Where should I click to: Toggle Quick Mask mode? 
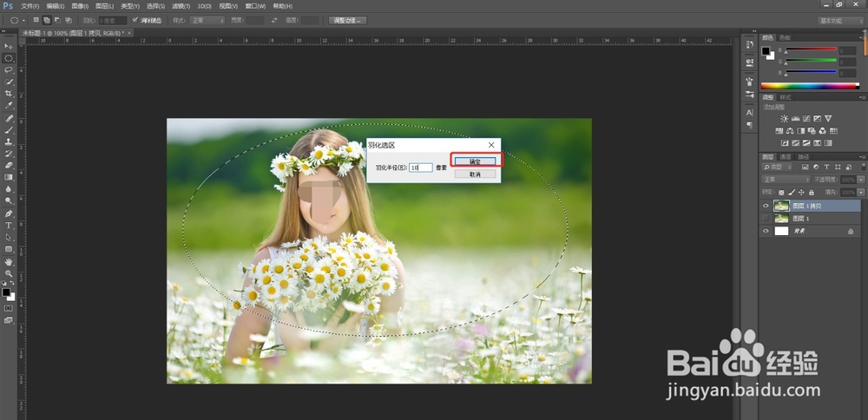(9, 308)
